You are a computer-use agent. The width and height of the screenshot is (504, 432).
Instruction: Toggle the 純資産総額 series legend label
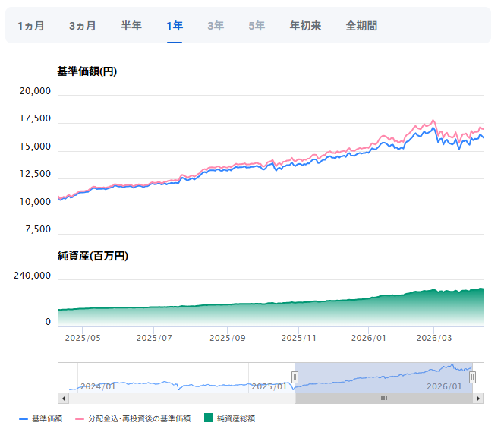tap(236, 418)
